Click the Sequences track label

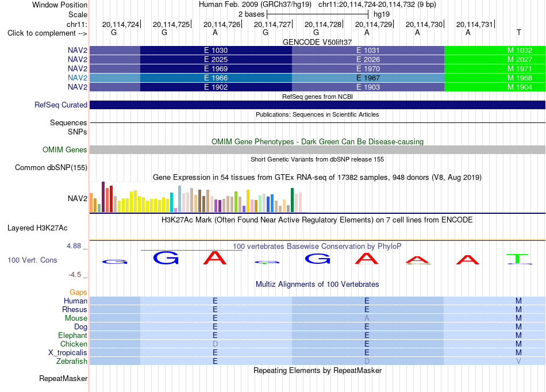[68, 122]
